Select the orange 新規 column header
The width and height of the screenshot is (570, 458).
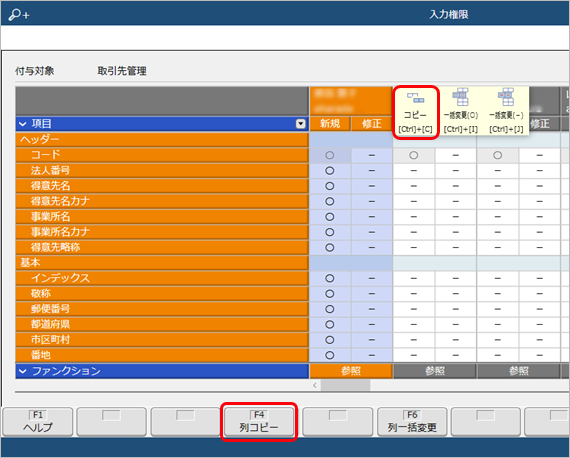click(x=330, y=124)
